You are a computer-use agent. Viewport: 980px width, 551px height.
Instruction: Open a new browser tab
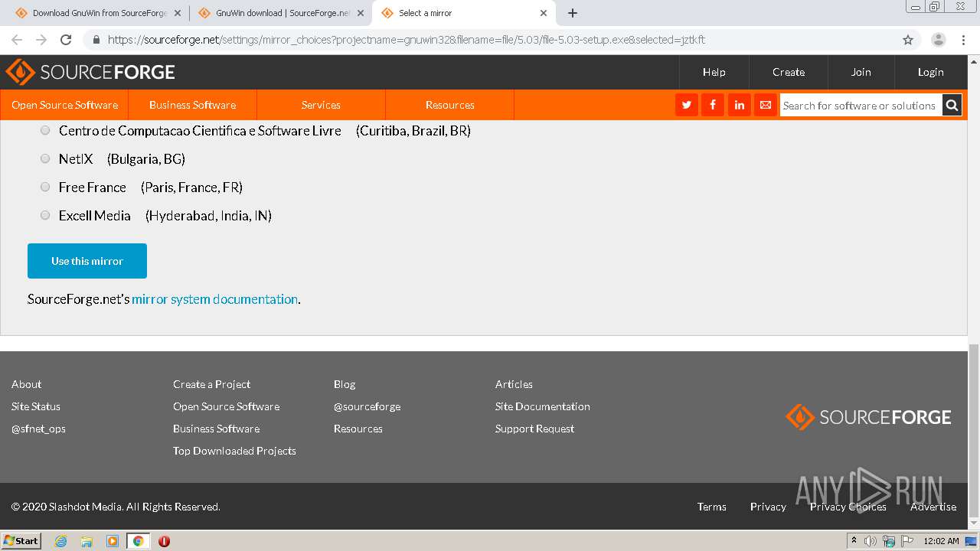[x=573, y=13]
